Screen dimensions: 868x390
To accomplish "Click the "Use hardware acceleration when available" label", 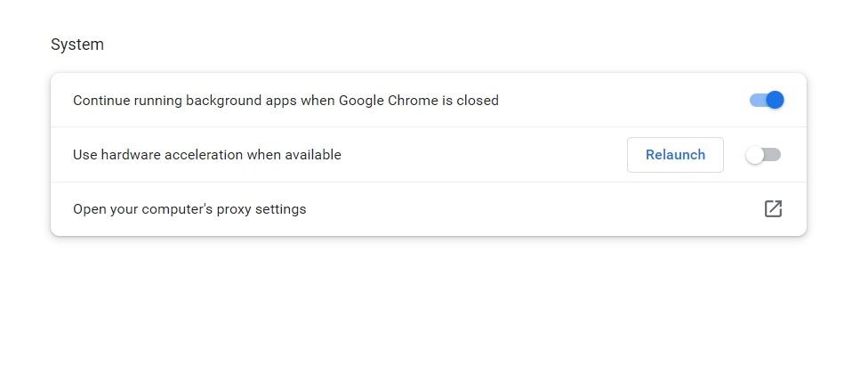I will click(206, 155).
